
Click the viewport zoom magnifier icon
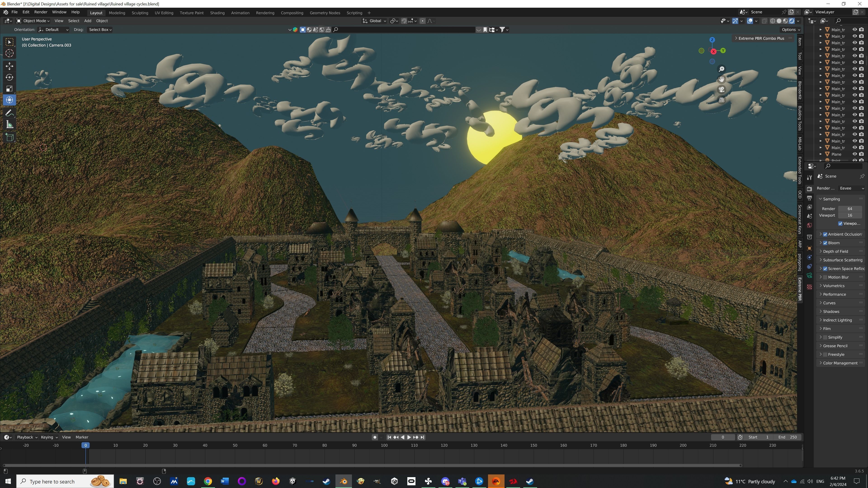[x=722, y=69]
